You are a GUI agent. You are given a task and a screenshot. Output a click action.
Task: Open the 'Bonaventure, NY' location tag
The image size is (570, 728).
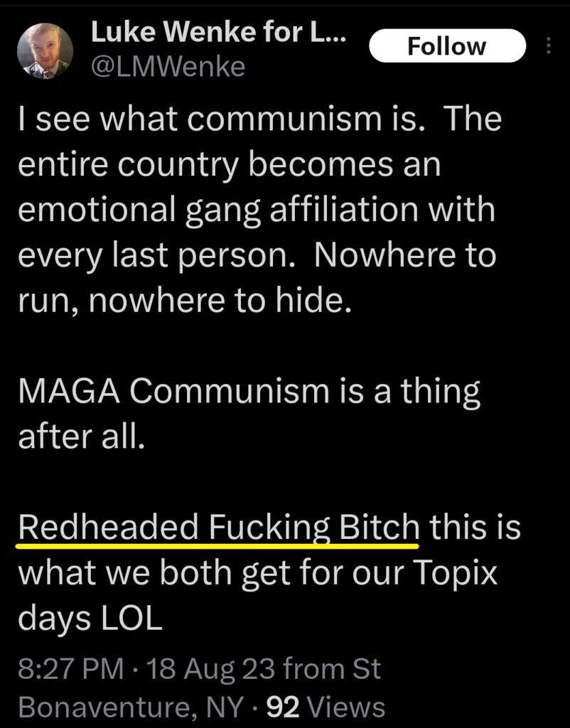(x=131, y=707)
